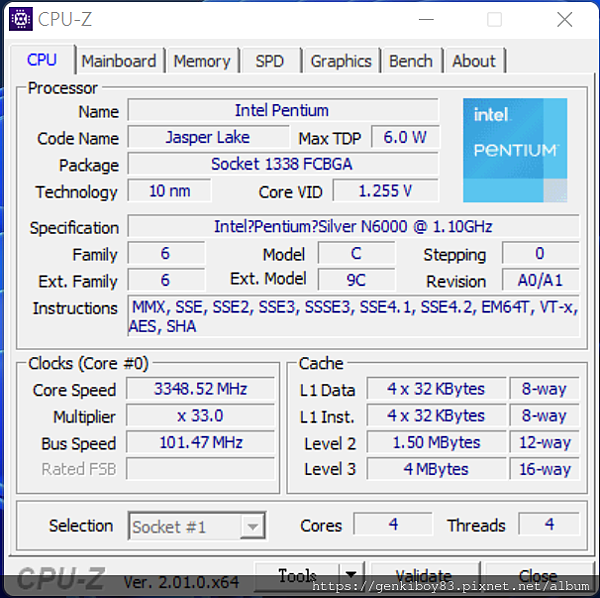The width and height of the screenshot is (600, 598).
Task: Click the Close button at bottom
Action: (538, 575)
